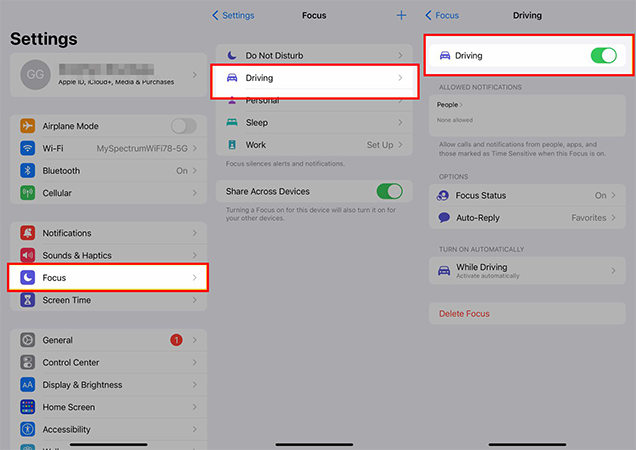The image size is (636, 450).
Task: Tap the green Cellular icon
Action: (27, 193)
